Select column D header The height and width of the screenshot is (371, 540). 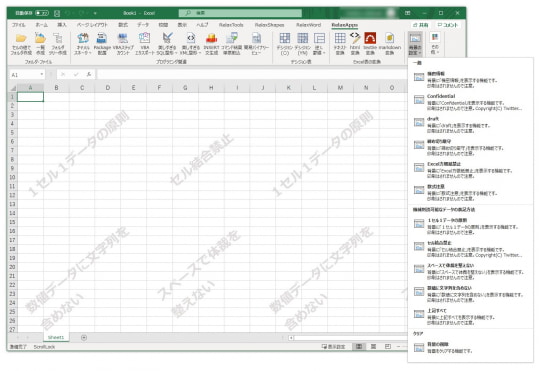coord(107,88)
